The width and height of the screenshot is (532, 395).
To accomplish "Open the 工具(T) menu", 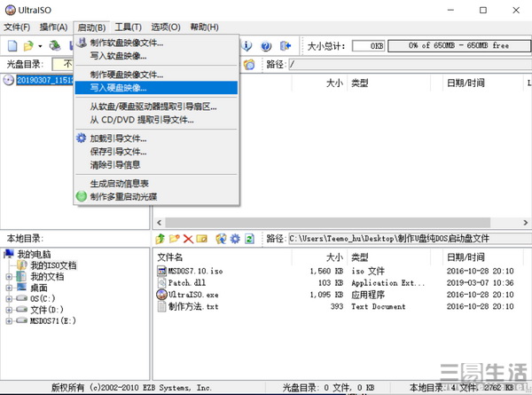I will pyautogui.click(x=129, y=28).
